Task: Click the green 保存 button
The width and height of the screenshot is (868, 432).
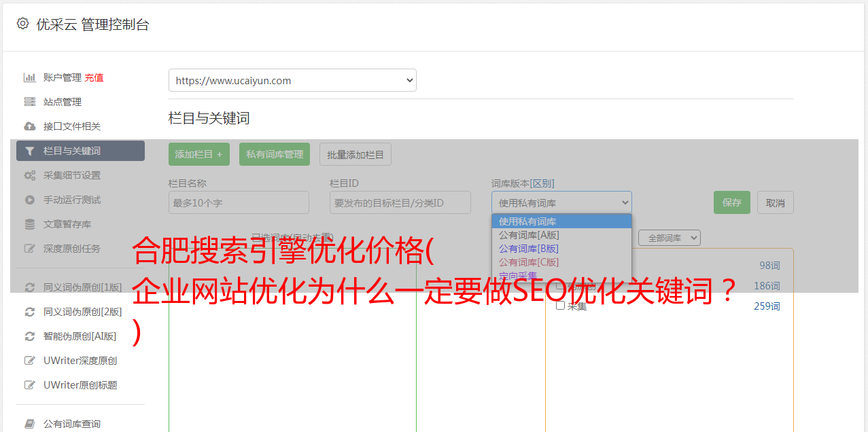Action: 732,202
